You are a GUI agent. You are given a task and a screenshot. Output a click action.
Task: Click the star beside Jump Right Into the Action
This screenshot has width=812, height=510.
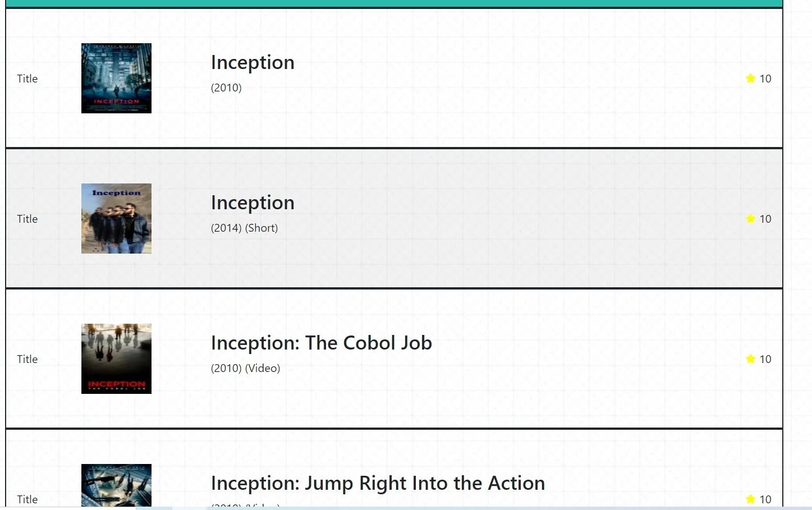tap(750, 499)
